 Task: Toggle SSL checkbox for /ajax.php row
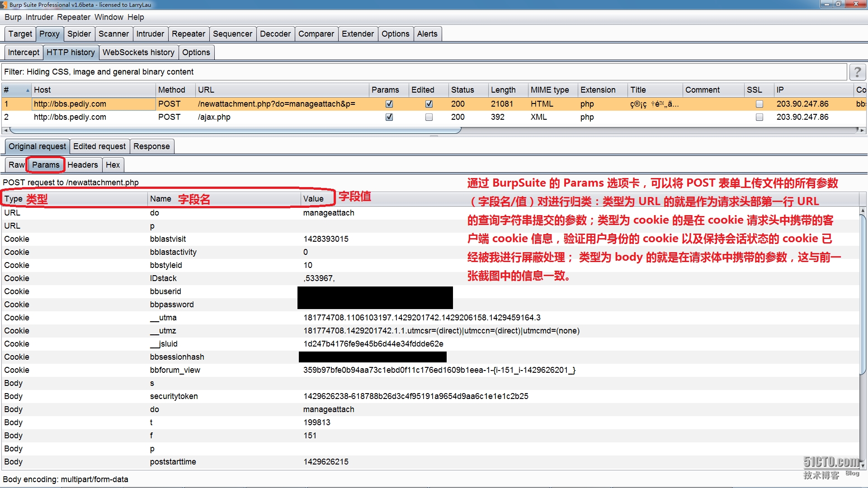pos(759,117)
